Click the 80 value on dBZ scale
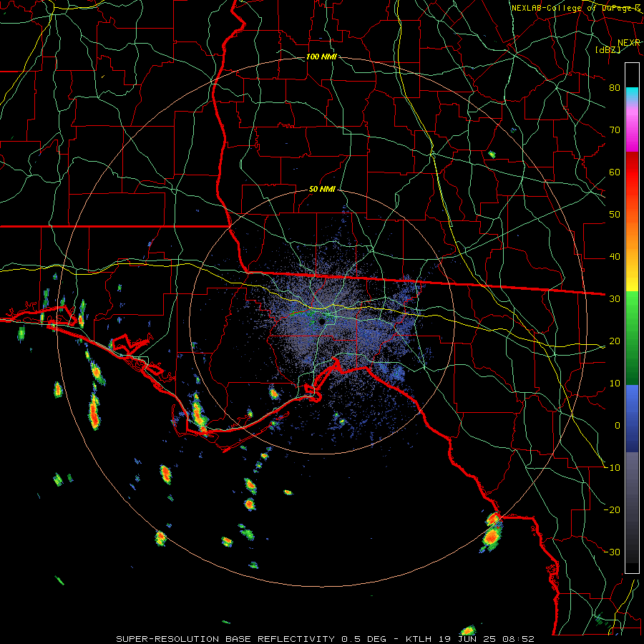Image resolution: width=644 pixels, height=644 pixels. pos(615,88)
